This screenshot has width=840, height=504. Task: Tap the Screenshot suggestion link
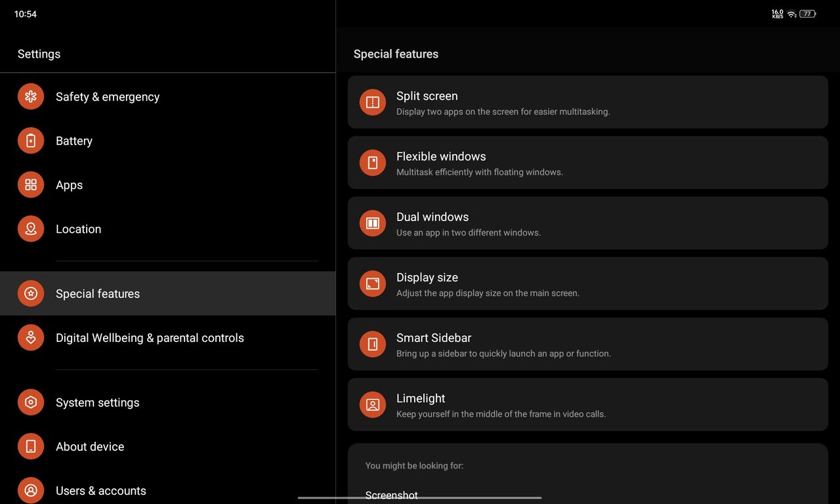pyautogui.click(x=392, y=495)
